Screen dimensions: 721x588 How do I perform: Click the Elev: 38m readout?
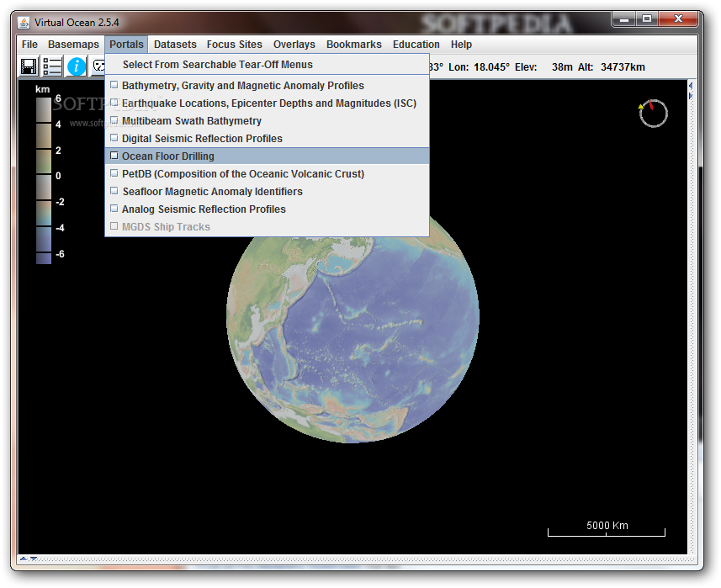coord(543,67)
